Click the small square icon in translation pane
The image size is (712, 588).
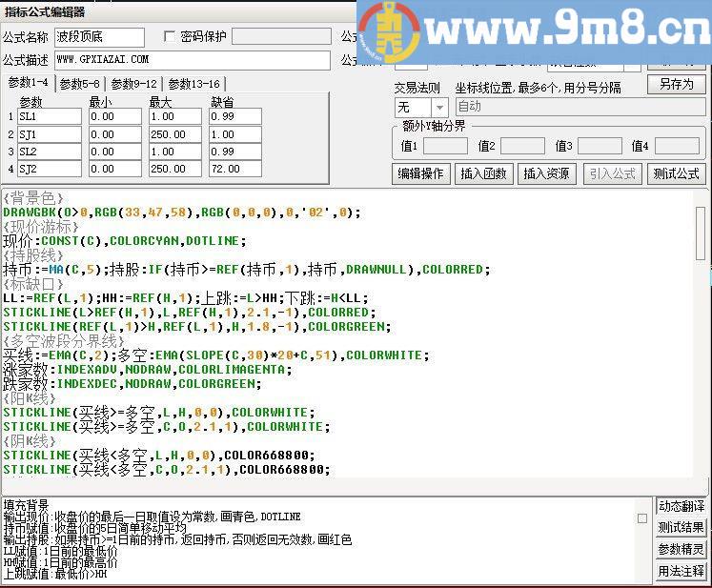click(x=642, y=518)
